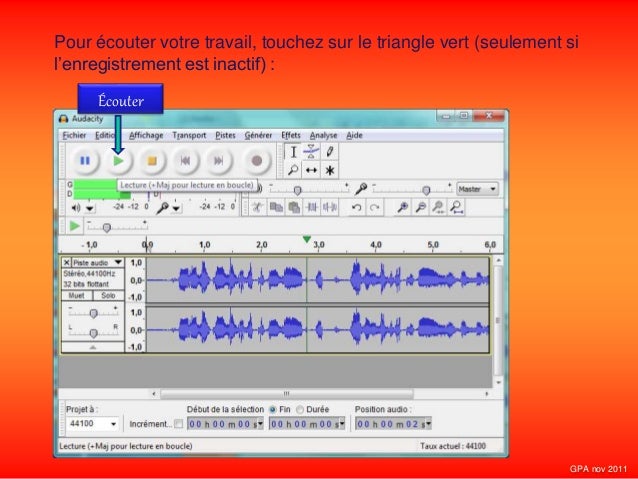Click the output speaker meter icon
638x479 pixels.
(x=76, y=208)
